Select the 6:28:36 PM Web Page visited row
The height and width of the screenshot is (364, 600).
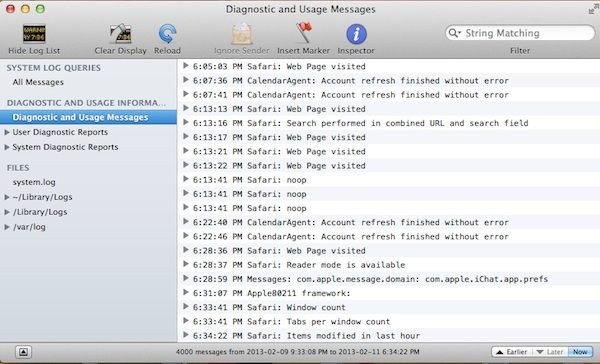point(388,251)
